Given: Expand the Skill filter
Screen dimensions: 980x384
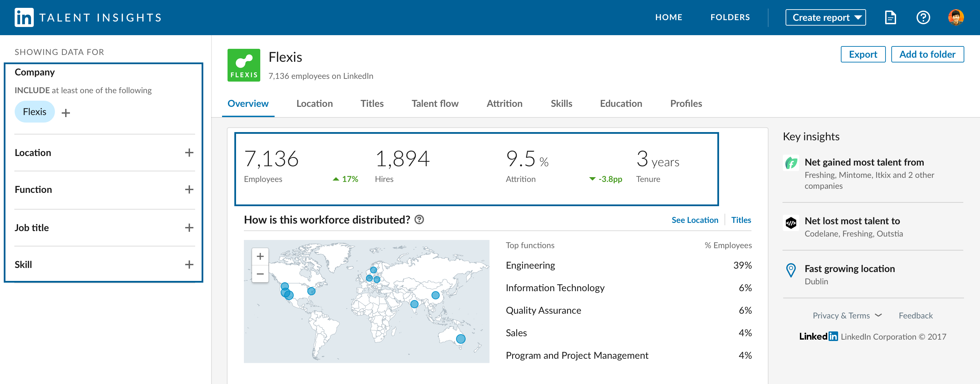Looking at the screenshot, I should coord(189,265).
